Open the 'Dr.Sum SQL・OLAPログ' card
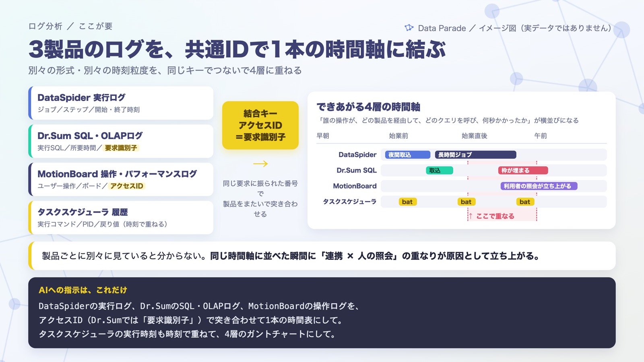The height and width of the screenshot is (362, 644). pyautogui.click(x=121, y=141)
